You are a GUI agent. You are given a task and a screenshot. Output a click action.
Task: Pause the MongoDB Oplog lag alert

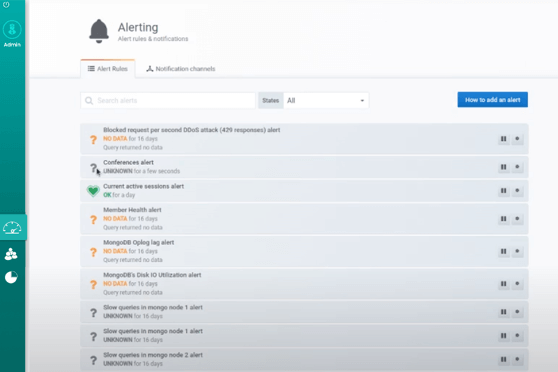504,251
